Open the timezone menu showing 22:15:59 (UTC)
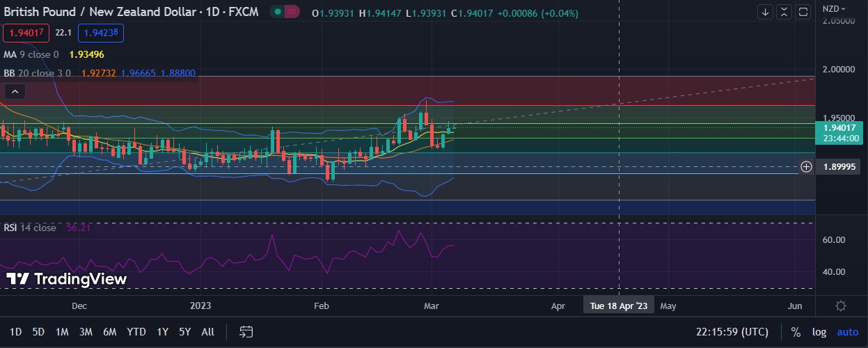Viewport: 868px width, 348px height. pyautogui.click(x=730, y=332)
